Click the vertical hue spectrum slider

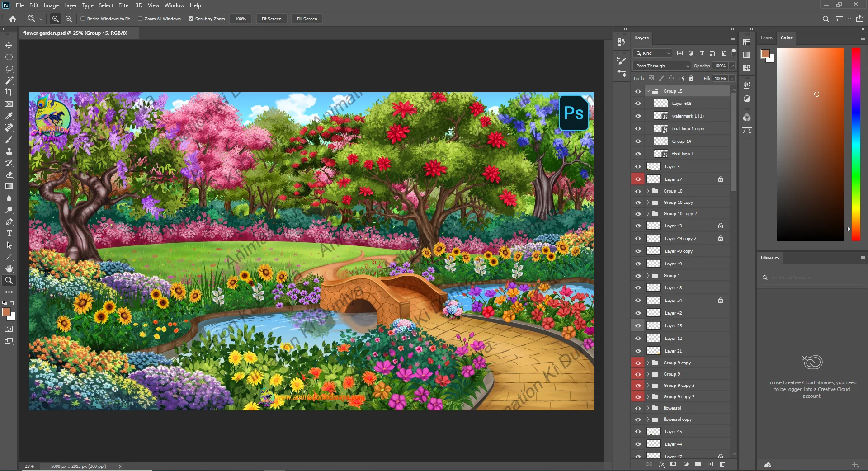click(x=856, y=145)
